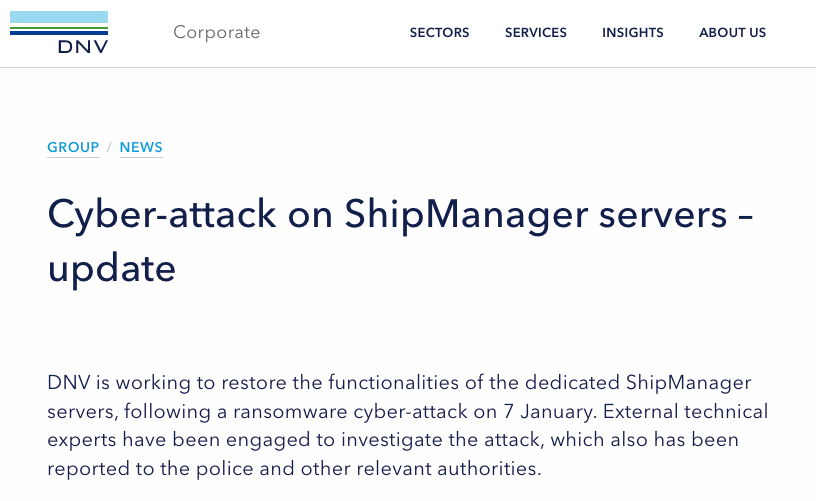Go to the NEWS breadcrumb link
Screen dimensions: 816x501
point(141,147)
